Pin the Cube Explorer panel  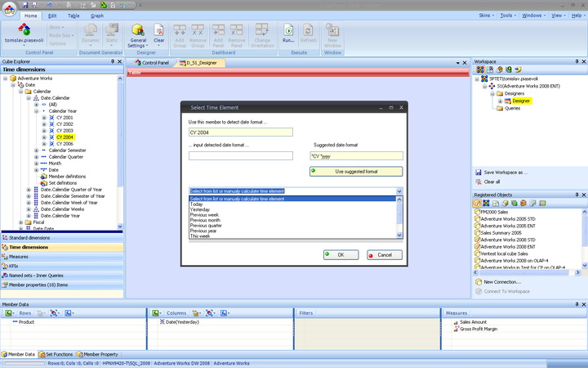pyautogui.click(x=113, y=61)
